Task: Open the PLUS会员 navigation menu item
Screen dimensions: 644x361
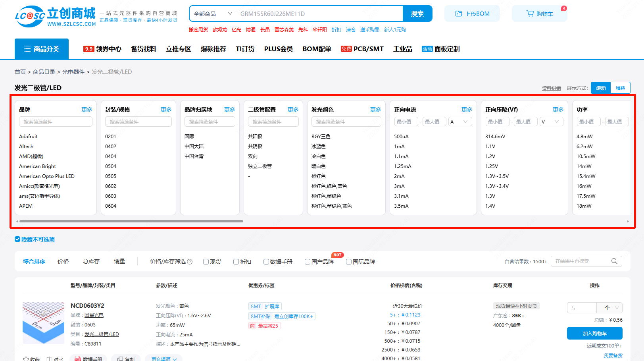Action: 278,48
